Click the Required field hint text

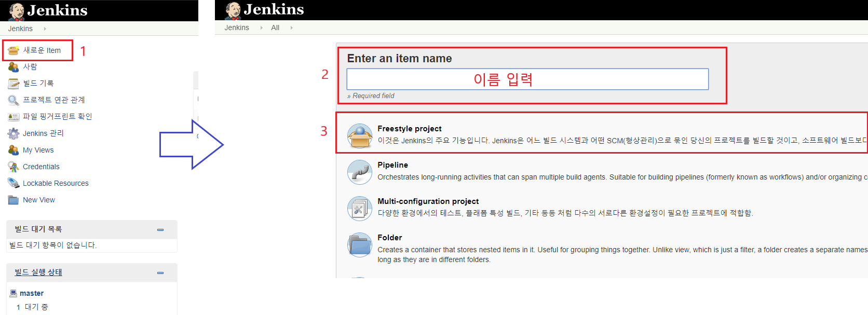tap(371, 95)
